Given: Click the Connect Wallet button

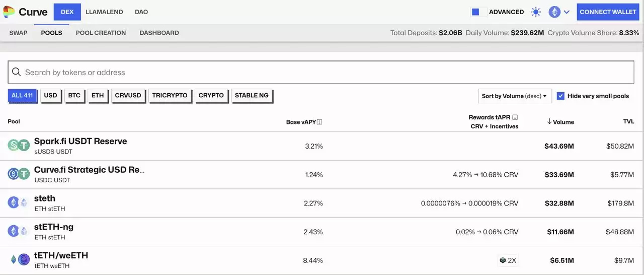Looking at the screenshot, I should click(x=608, y=12).
